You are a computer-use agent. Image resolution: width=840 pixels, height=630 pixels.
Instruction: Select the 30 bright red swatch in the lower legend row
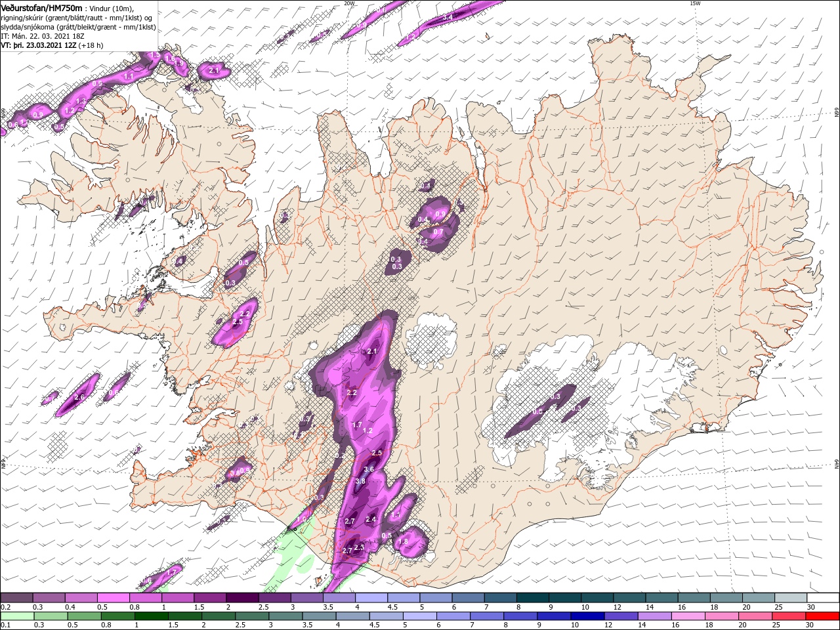pos(823,616)
